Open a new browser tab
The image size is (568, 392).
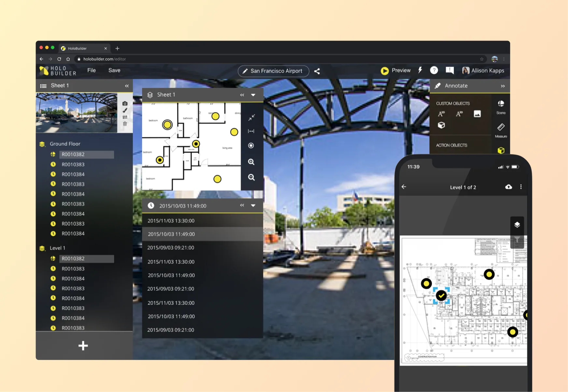[x=117, y=49]
